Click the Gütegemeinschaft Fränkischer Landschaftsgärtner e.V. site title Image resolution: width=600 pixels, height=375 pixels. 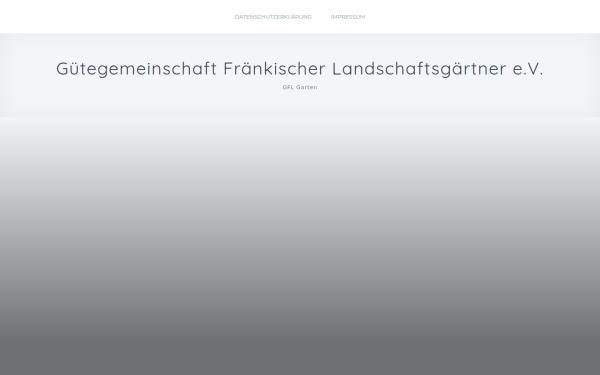click(x=300, y=69)
